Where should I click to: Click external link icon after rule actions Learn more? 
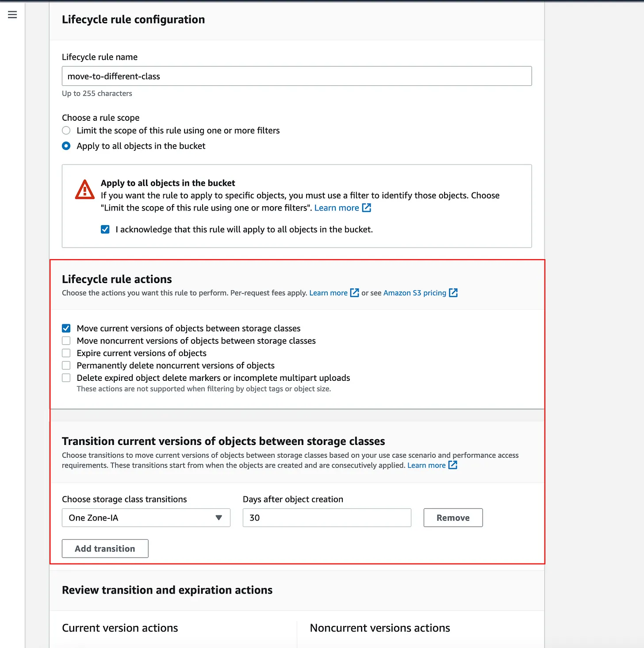point(354,292)
